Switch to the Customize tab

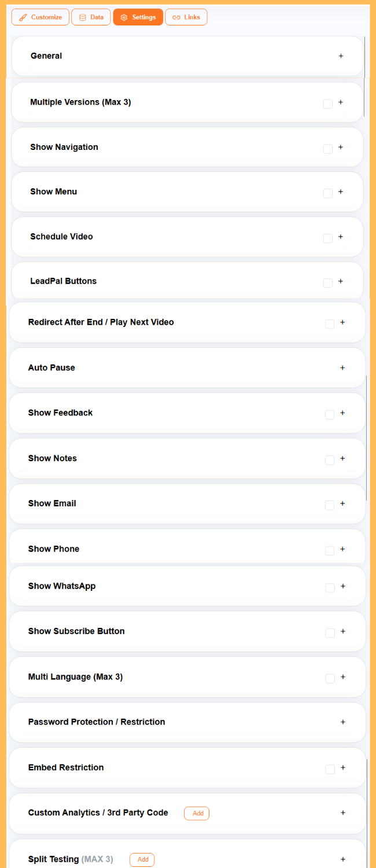pos(40,17)
